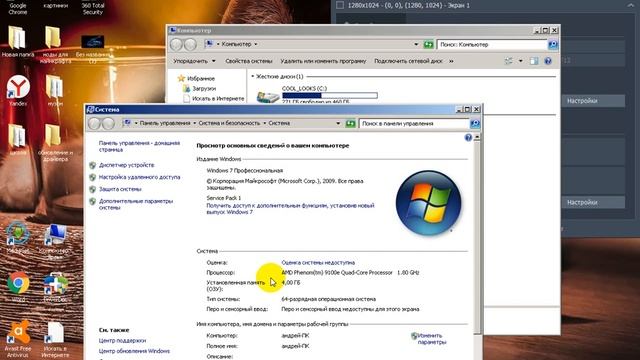Select the Искать в Интернете desktop shortcut
Image resolution: width=640 pixels, height=360 pixels.
click(55, 339)
